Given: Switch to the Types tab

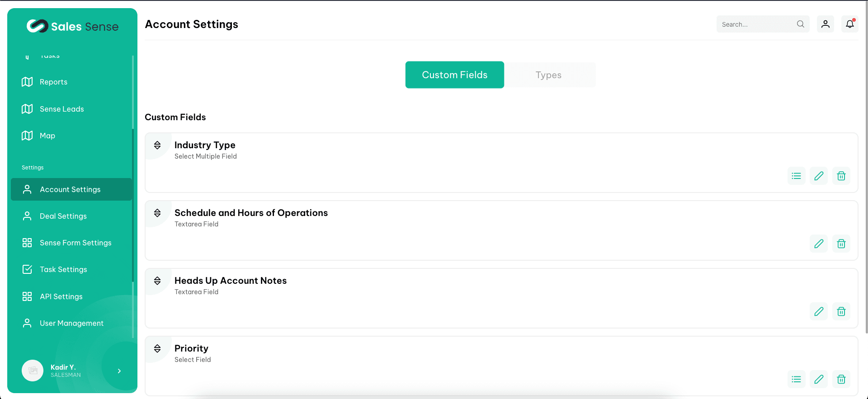Looking at the screenshot, I should tap(549, 75).
